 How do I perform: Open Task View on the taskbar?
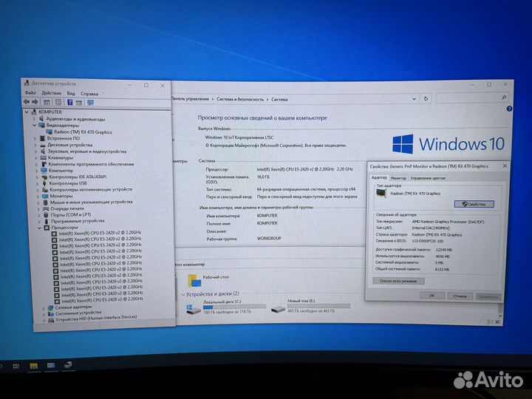click(x=16, y=366)
